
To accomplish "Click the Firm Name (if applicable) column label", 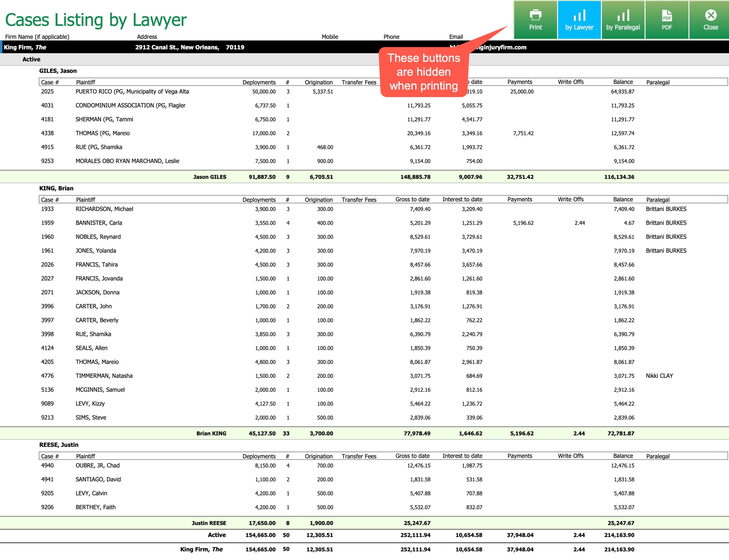I will click(37, 37).
